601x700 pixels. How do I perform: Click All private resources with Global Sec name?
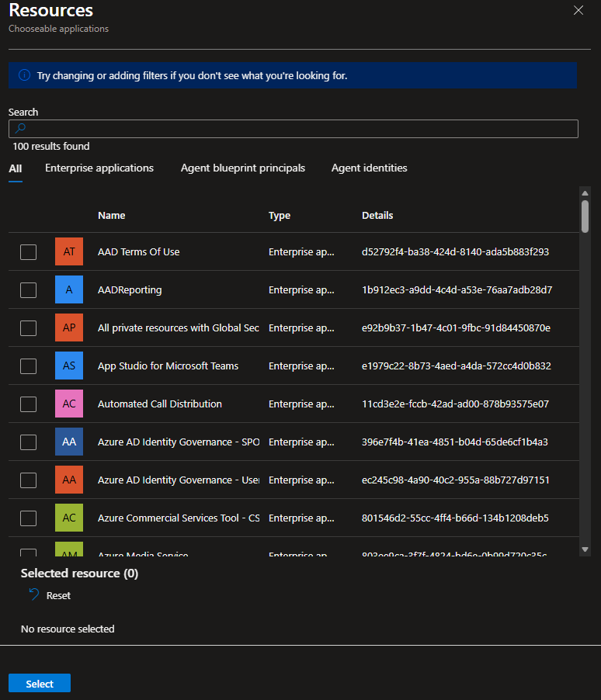(x=179, y=328)
